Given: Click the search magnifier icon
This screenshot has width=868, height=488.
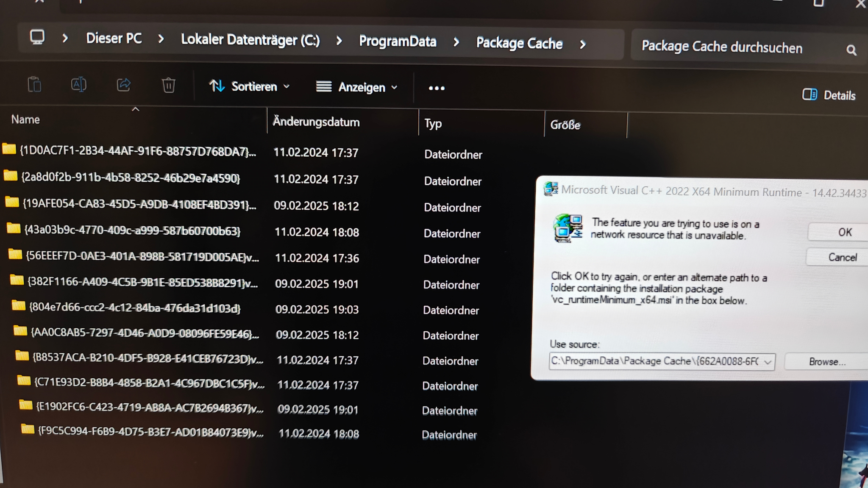Looking at the screenshot, I should 851,50.
